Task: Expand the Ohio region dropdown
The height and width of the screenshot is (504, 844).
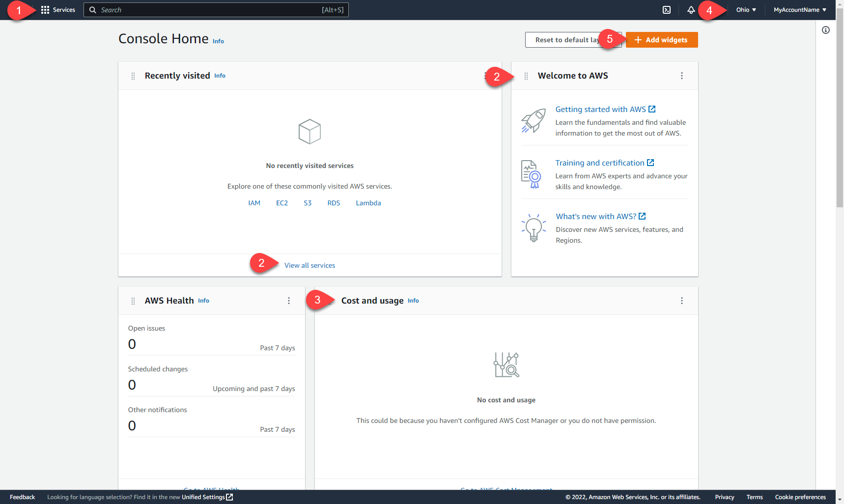Action: click(746, 10)
